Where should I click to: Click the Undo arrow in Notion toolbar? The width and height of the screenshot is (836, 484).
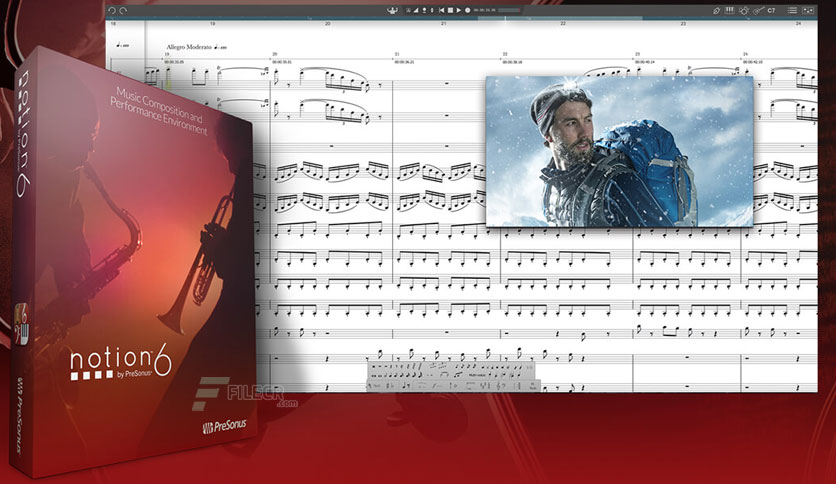point(112,10)
